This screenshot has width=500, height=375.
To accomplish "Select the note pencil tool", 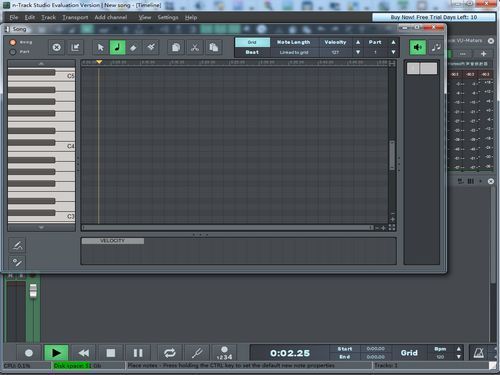I will click(x=117, y=48).
